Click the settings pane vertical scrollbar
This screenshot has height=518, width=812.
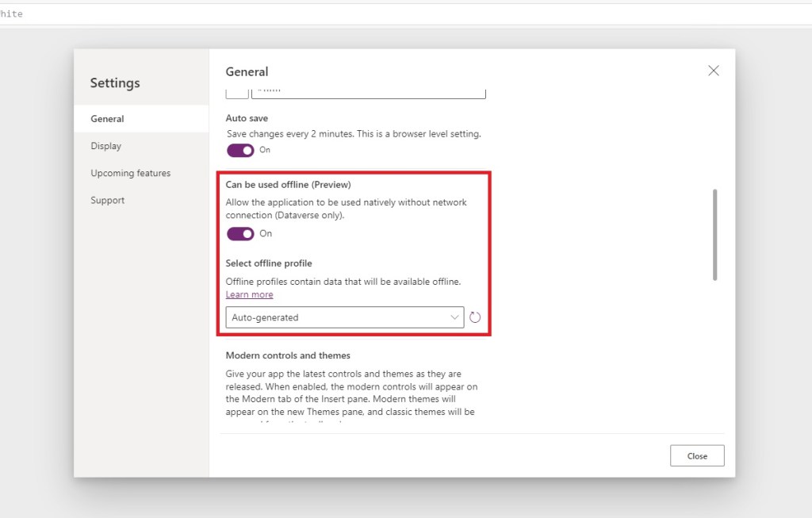[x=714, y=234]
